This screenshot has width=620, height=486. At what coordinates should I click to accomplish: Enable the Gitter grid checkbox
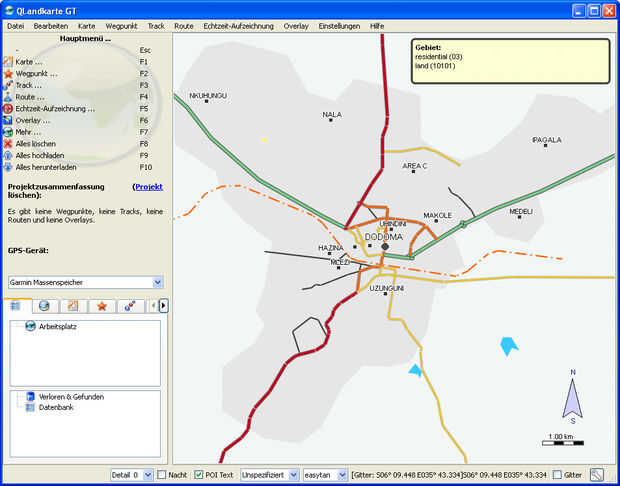click(557, 475)
